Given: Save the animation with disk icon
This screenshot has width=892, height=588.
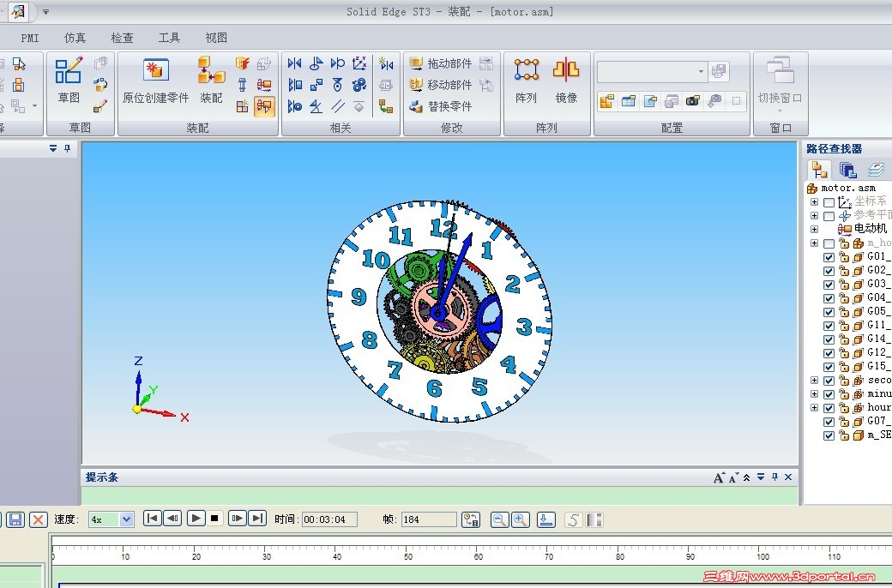Looking at the screenshot, I should click(15, 519).
